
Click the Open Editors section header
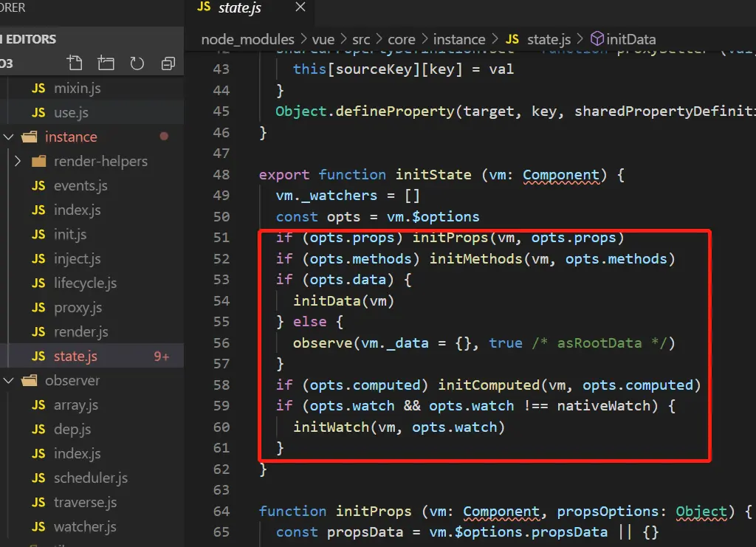(x=92, y=38)
